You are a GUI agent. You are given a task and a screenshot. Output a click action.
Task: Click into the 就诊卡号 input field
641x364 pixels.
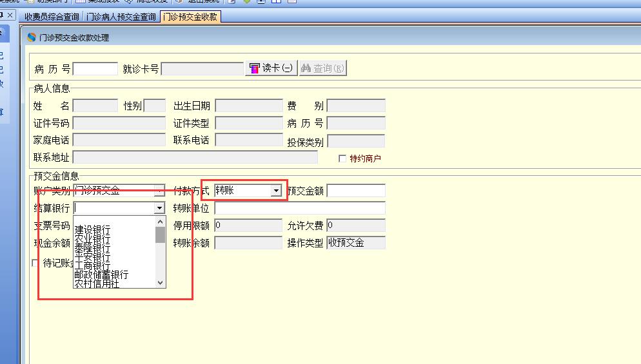(202, 69)
